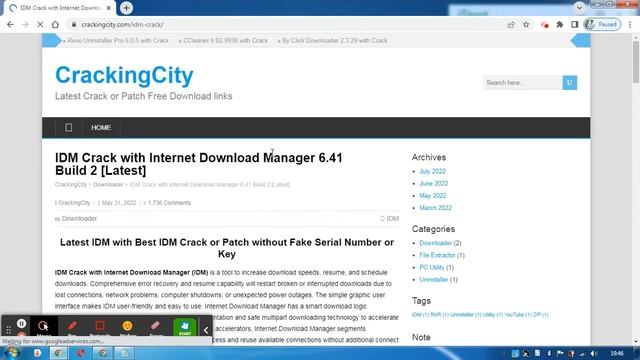Select the Rectangle annotation tool
The height and width of the screenshot is (360, 640).
point(100,326)
